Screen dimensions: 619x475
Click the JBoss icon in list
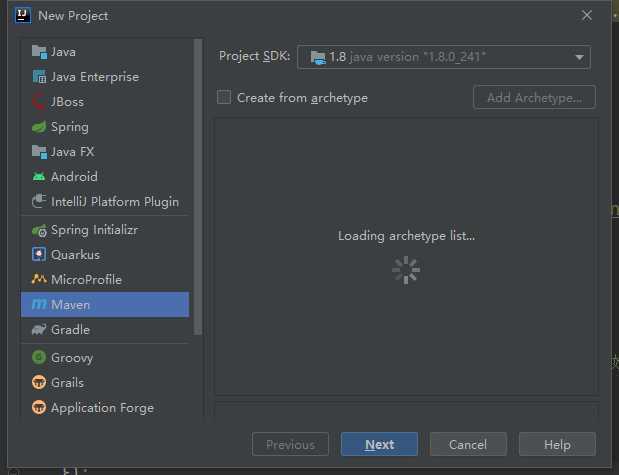click(x=38, y=101)
